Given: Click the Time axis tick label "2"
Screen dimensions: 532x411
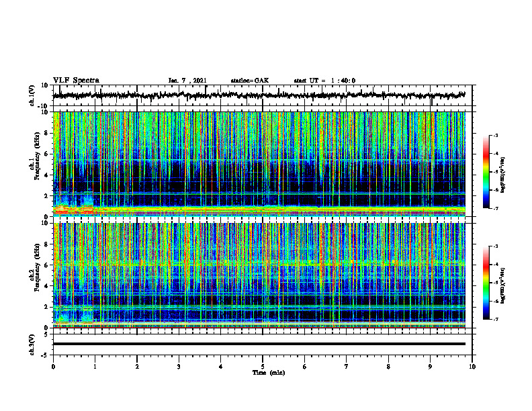Looking at the screenshot, I should pos(137,367).
